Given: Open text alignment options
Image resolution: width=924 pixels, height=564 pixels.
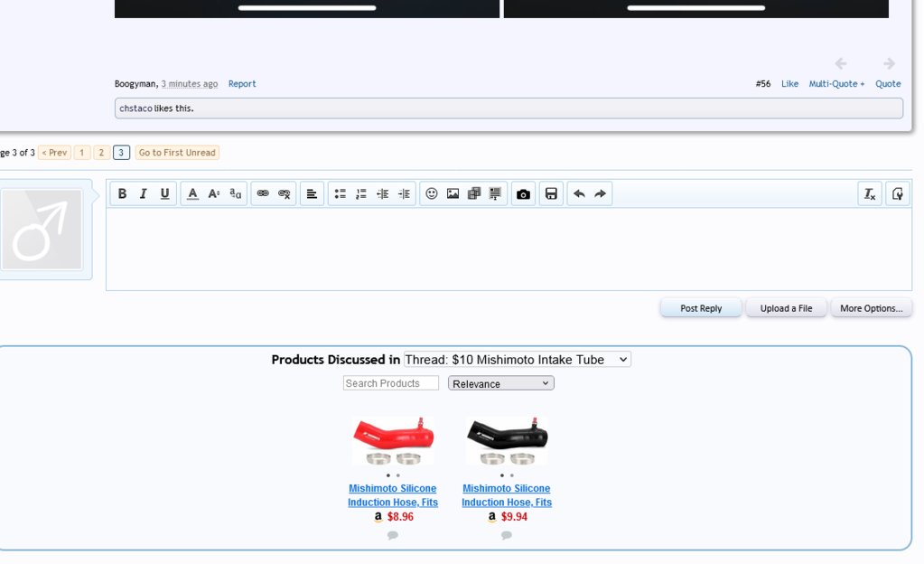Looking at the screenshot, I should (x=312, y=193).
